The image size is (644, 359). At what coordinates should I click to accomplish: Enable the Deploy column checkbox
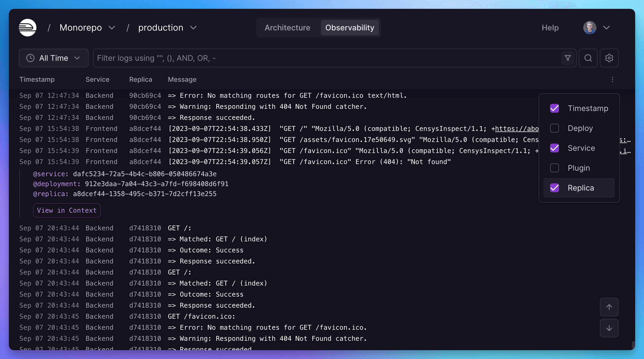tap(555, 128)
